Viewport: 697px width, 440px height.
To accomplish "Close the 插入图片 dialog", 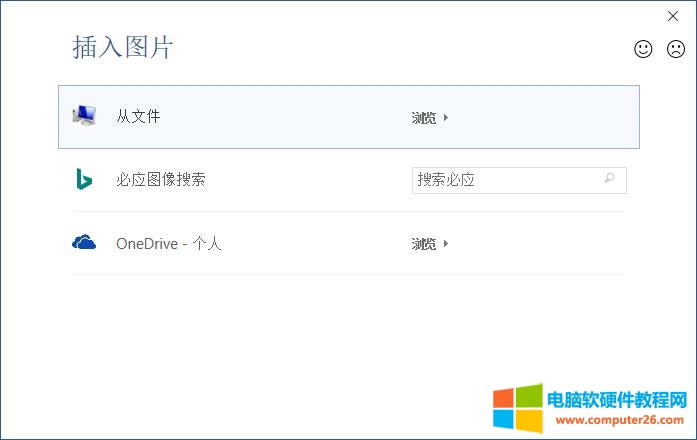I will point(673,16).
